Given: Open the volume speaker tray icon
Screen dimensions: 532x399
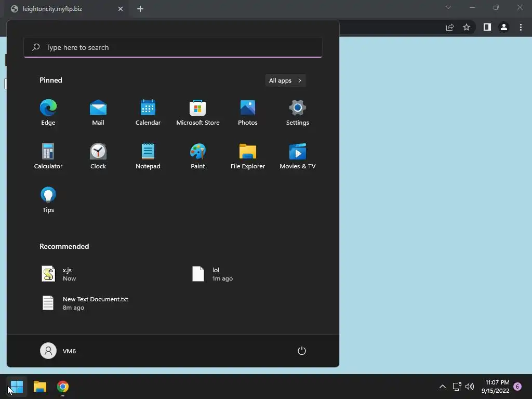Looking at the screenshot, I should coord(470,387).
